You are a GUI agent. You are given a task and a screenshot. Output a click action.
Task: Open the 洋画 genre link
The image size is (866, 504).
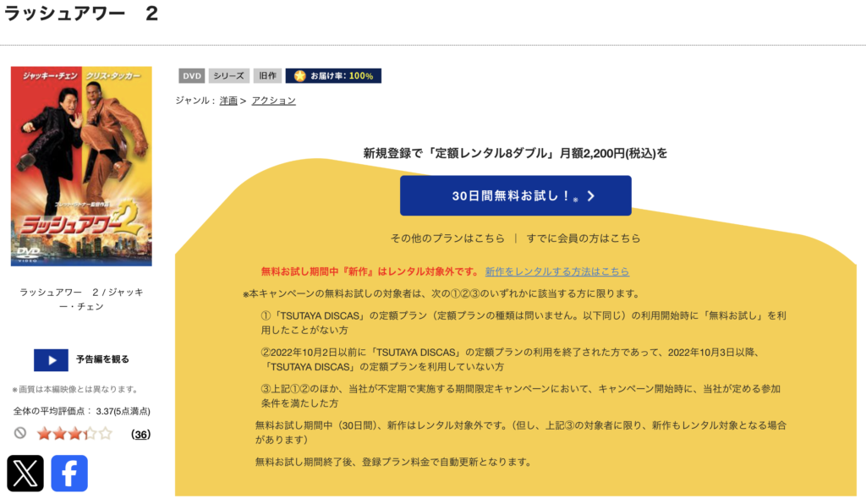[x=228, y=101]
